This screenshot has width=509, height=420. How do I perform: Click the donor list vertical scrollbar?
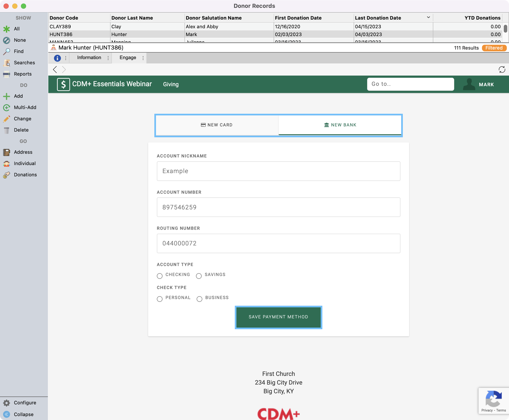[505, 29]
